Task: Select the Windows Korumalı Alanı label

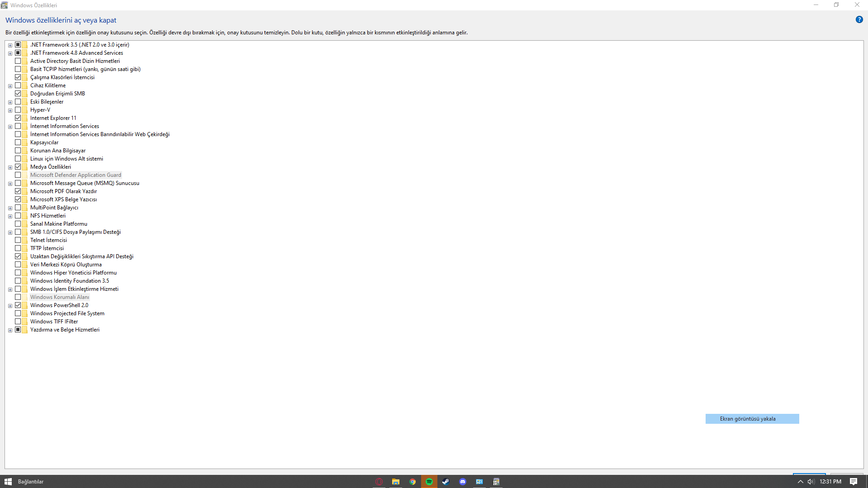Action: pos(60,297)
